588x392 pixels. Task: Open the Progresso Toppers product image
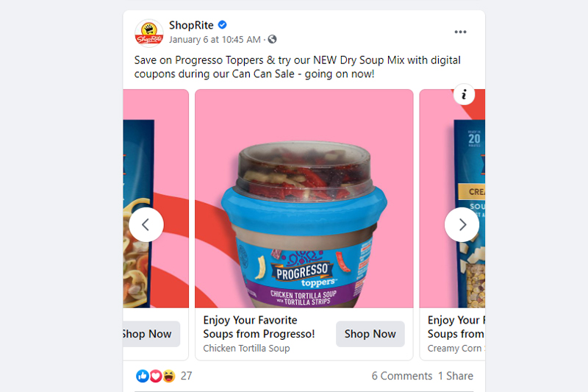click(304, 199)
